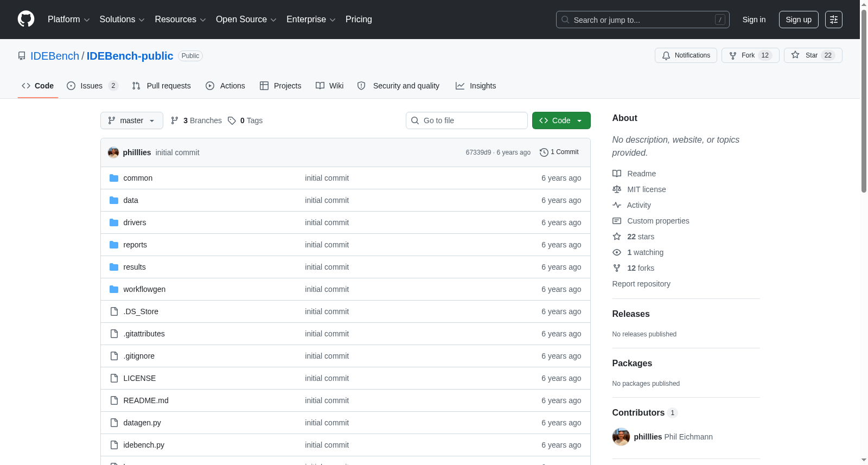
Task: Open the Releases heading link
Action: pyautogui.click(x=631, y=314)
